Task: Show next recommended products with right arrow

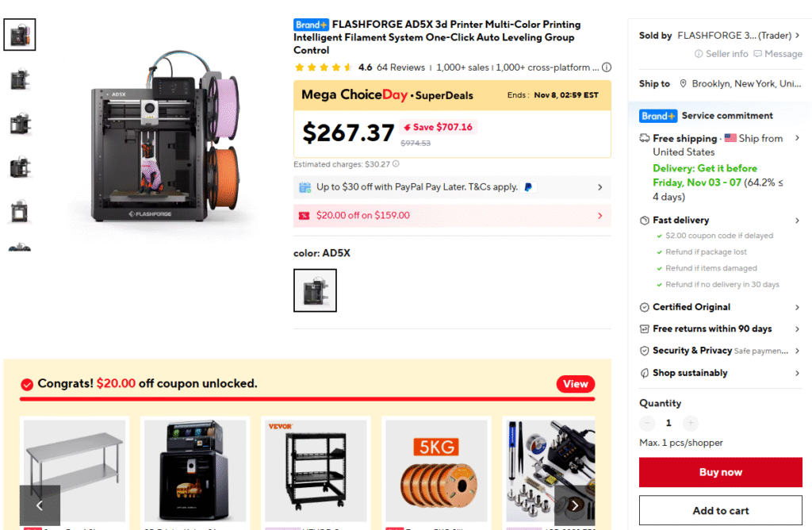Action: [574, 505]
